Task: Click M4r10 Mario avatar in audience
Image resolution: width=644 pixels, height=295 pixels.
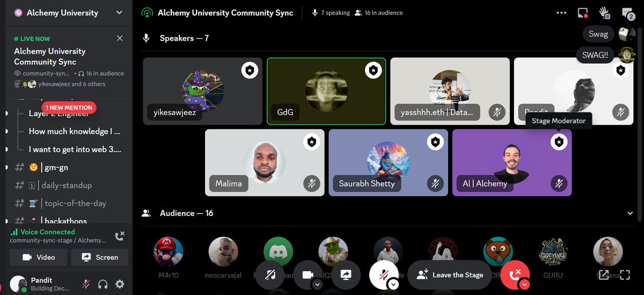Action: click(169, 252)
